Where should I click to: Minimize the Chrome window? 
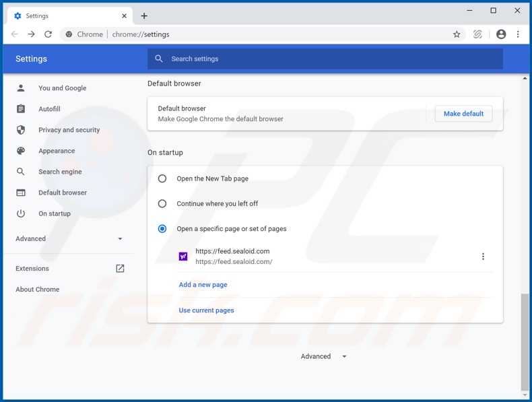click(469, 11)
